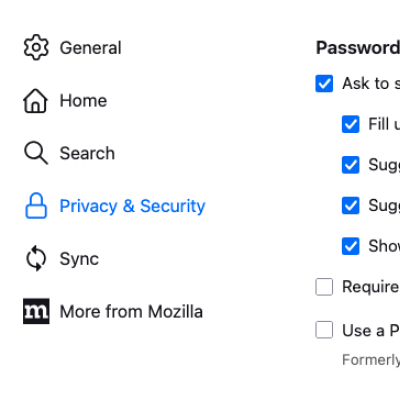
Task: Open the Sync settings label
Action: point(79,259)
